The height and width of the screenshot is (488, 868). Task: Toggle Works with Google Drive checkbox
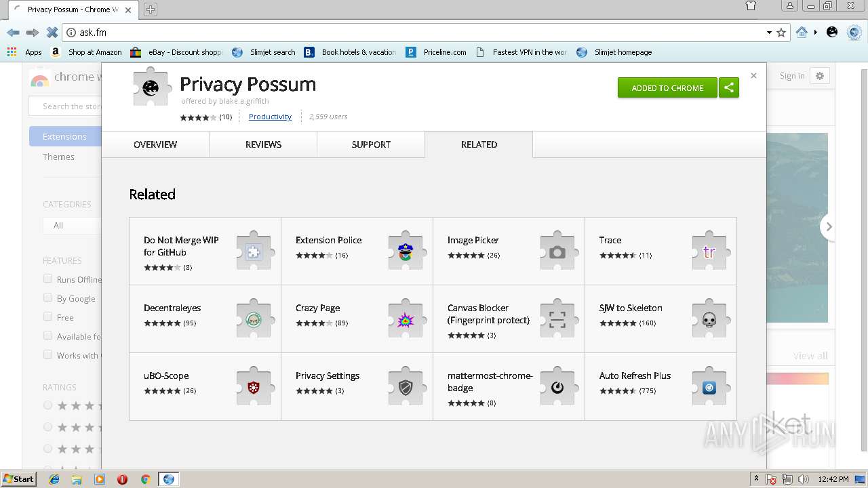(47, 354)
